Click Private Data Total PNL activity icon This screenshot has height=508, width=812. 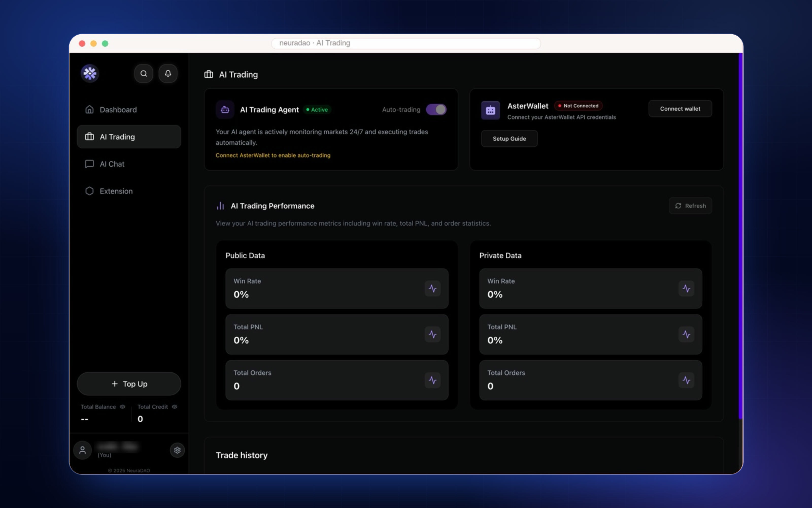[686, 334]
